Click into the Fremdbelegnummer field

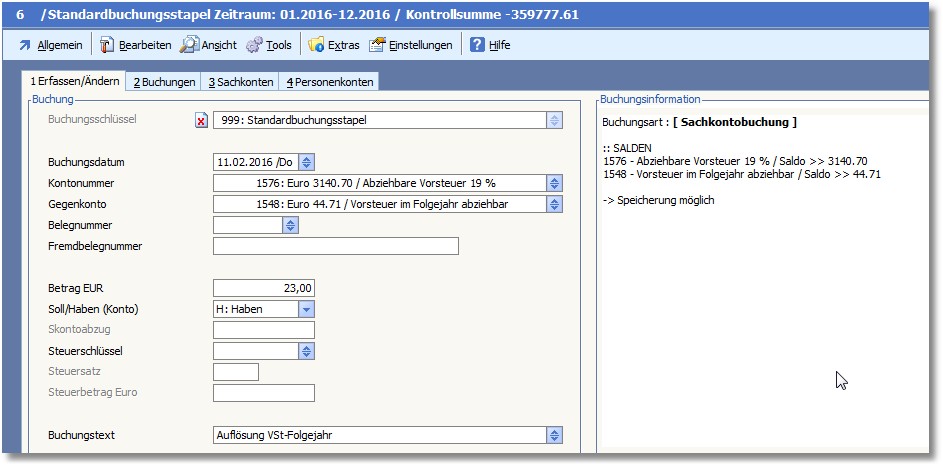(x=335, y=246)
